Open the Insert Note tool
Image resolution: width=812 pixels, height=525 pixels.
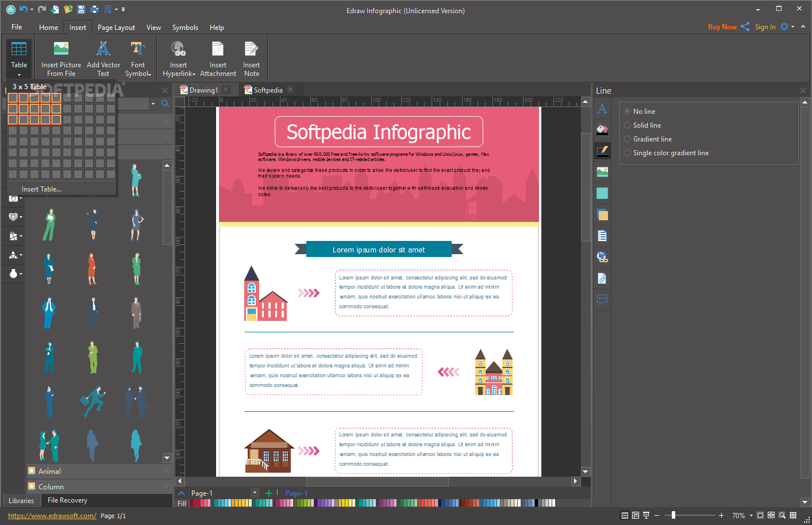pyautogui.click(x=251, y=58)
